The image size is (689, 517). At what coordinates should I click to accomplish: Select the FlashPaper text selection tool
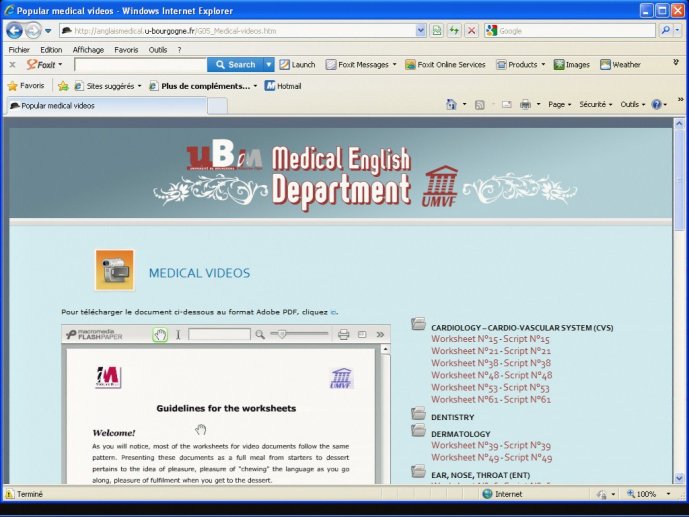point(178,335)
